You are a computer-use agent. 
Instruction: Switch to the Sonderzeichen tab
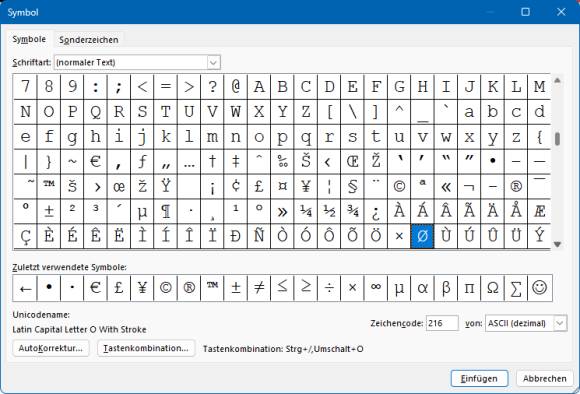[x=89, y=40]
